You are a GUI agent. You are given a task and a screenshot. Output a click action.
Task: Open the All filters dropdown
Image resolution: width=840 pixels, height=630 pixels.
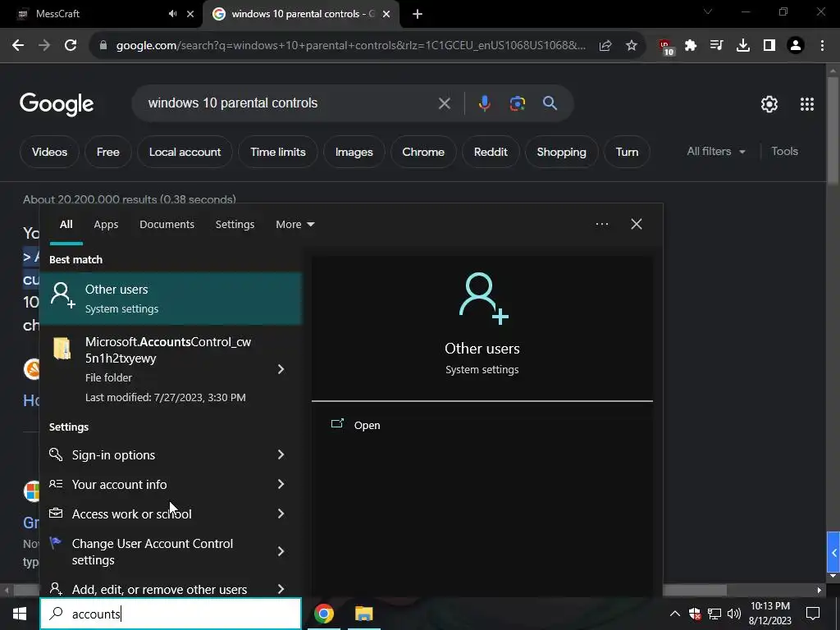click(x=716, y=152)
